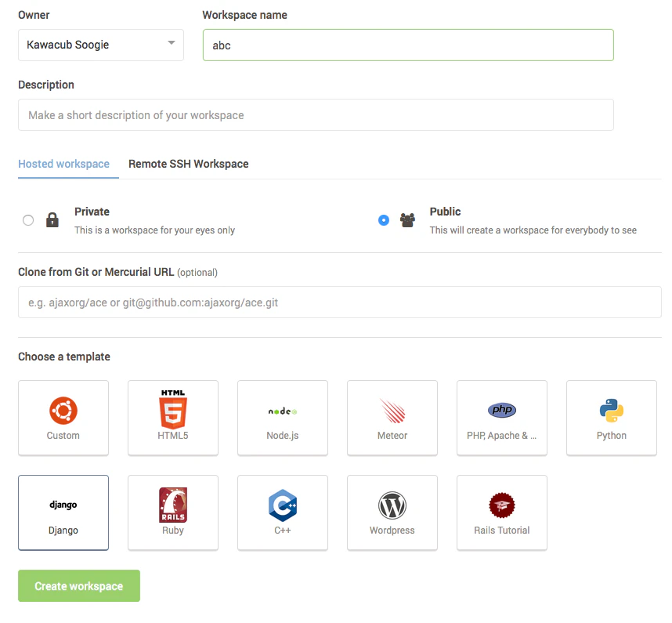The image size is (672, 623).
Task: Focus the Workspace name field containing abc
Action: pos(408,45)
